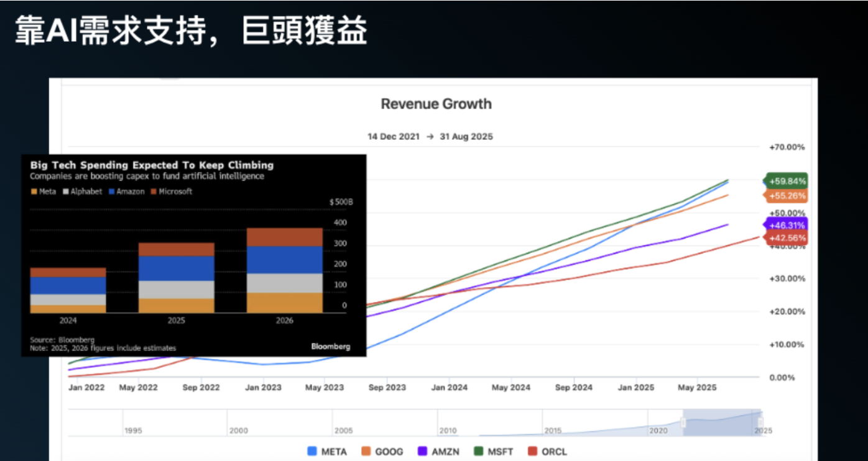Click the Amazon marker in Bloomberg inset legend
Screen dimensions: 868x461
tap(112, 191)
